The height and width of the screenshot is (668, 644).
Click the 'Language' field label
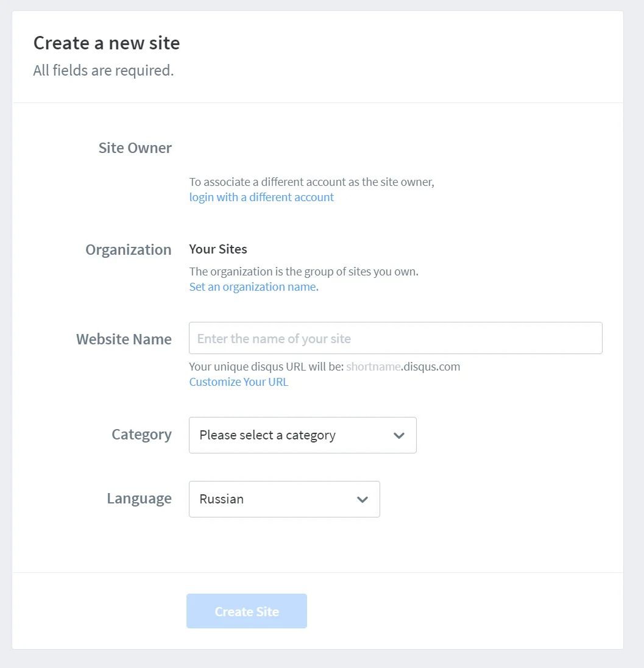(x=139, y=499)
